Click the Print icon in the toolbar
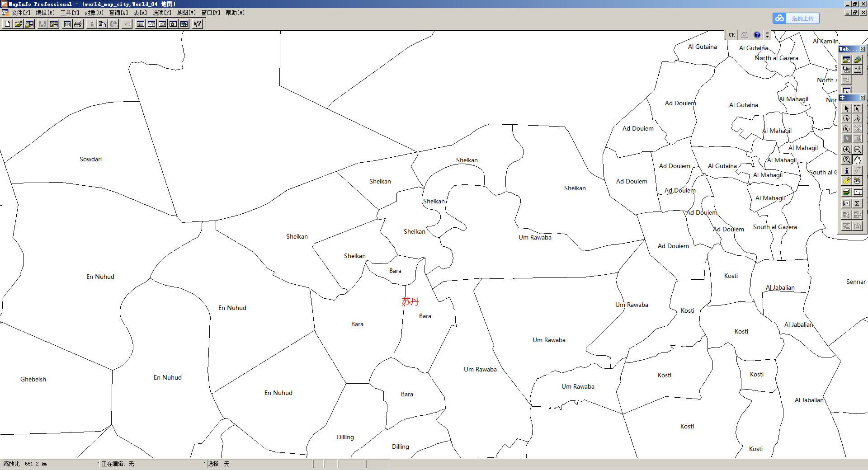 point(78,24)
